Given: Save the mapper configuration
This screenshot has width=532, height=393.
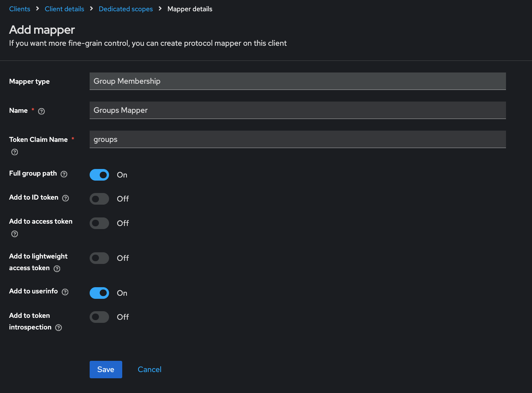Looking at the screenshot, I should point(106,369).
